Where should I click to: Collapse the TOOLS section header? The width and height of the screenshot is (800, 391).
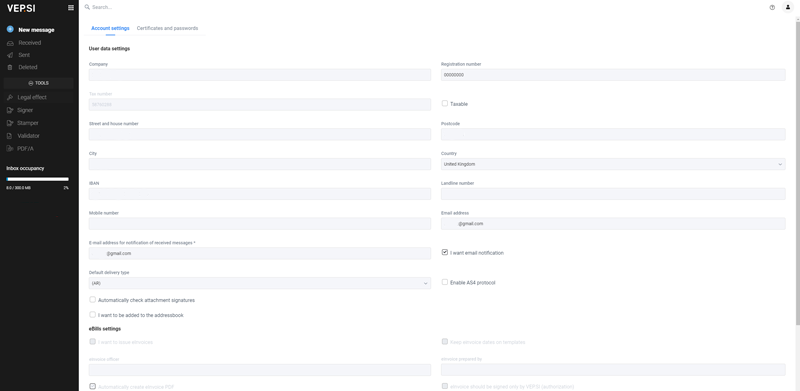(x=39, y=83)
